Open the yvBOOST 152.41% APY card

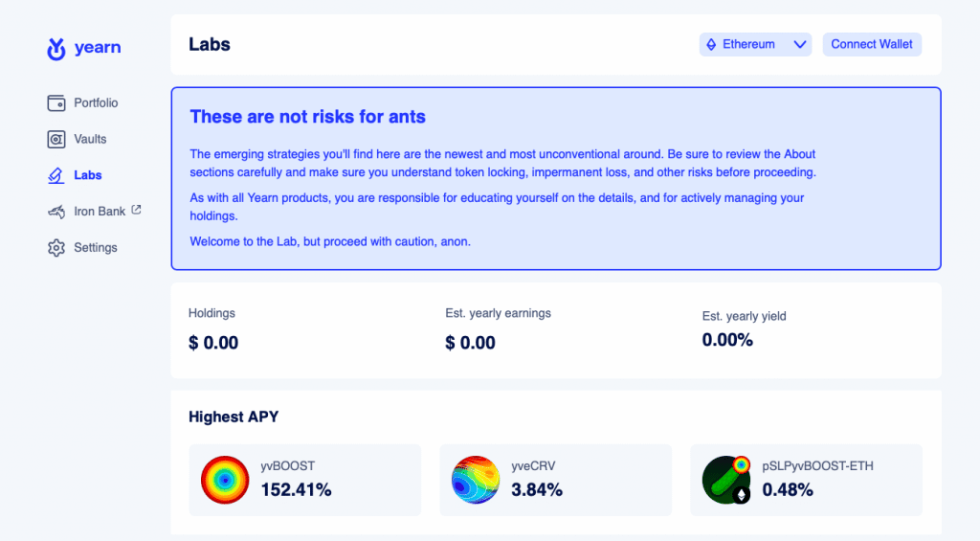[305, 480]
